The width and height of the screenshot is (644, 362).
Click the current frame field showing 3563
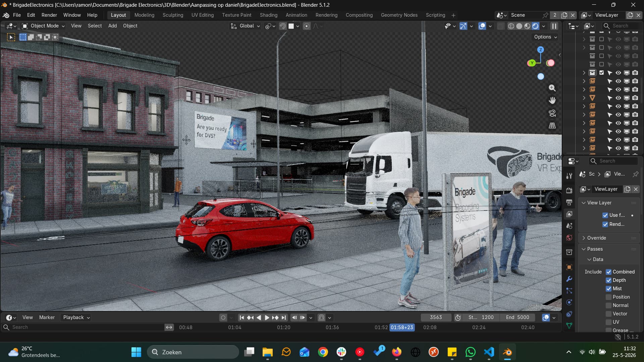click(x=436, y=317)
